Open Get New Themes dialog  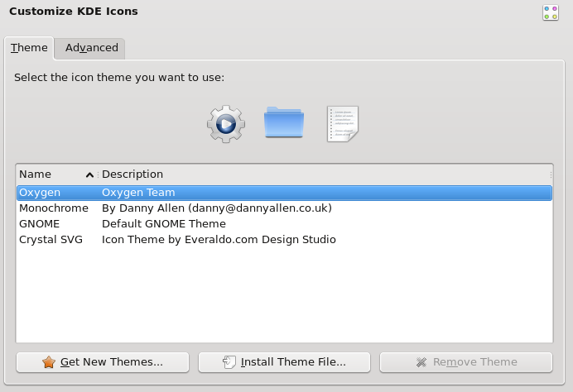tap(103, 362)
